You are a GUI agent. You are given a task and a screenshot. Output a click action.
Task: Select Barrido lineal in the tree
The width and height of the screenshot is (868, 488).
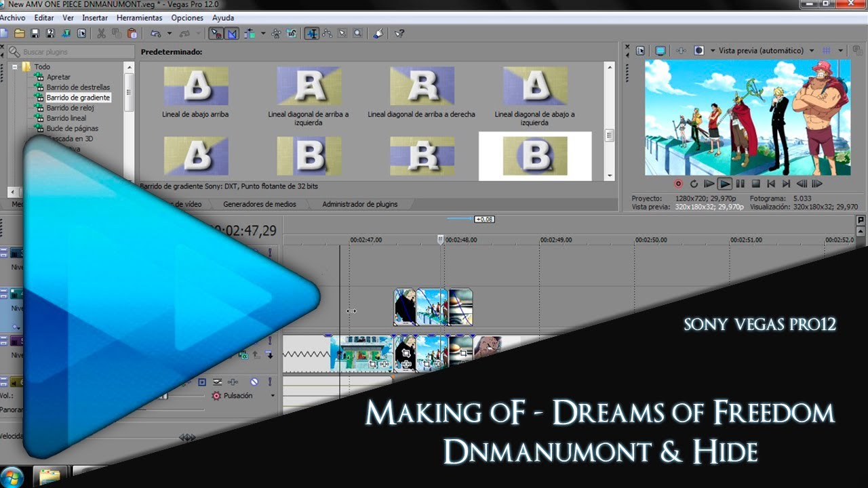(x=66, y=118)
